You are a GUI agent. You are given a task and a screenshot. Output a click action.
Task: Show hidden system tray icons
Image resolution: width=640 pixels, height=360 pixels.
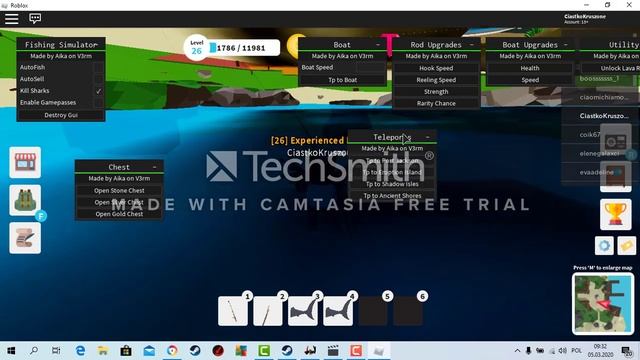[517, 351]
